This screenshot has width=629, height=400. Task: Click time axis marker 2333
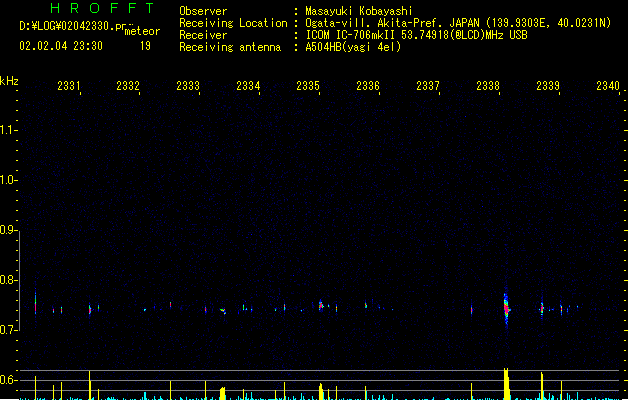pyautogui.click(x=188, y=86)
